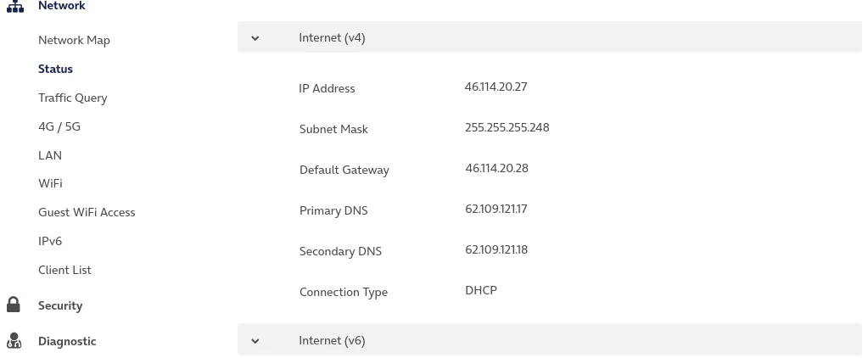
Task: Expand the Security menu label
Action: [x=60, y=305]
